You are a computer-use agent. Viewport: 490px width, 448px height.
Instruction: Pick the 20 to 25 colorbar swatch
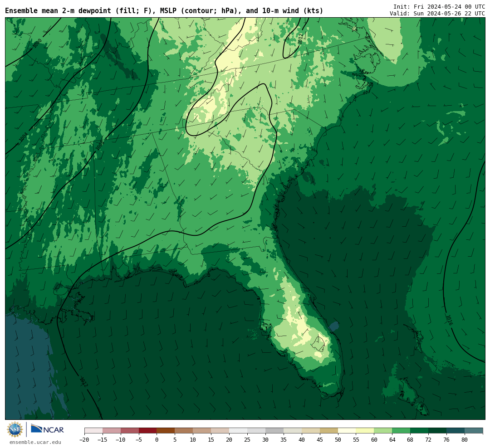pos(239,431)
